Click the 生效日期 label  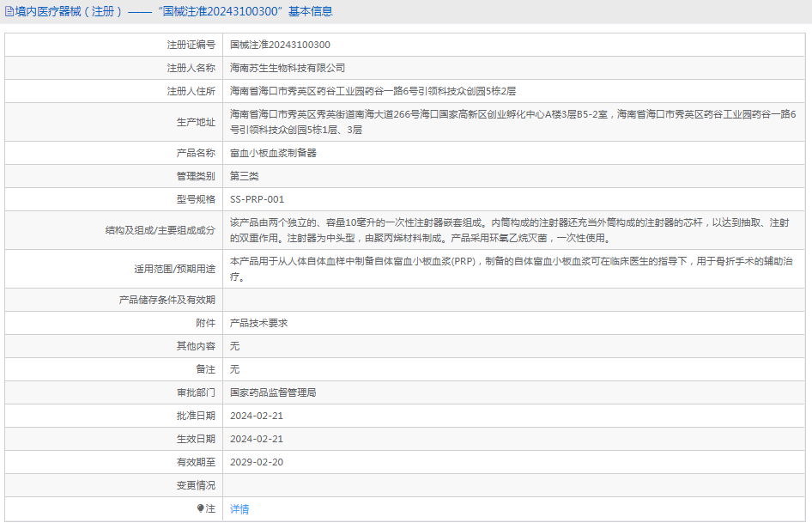195,439
